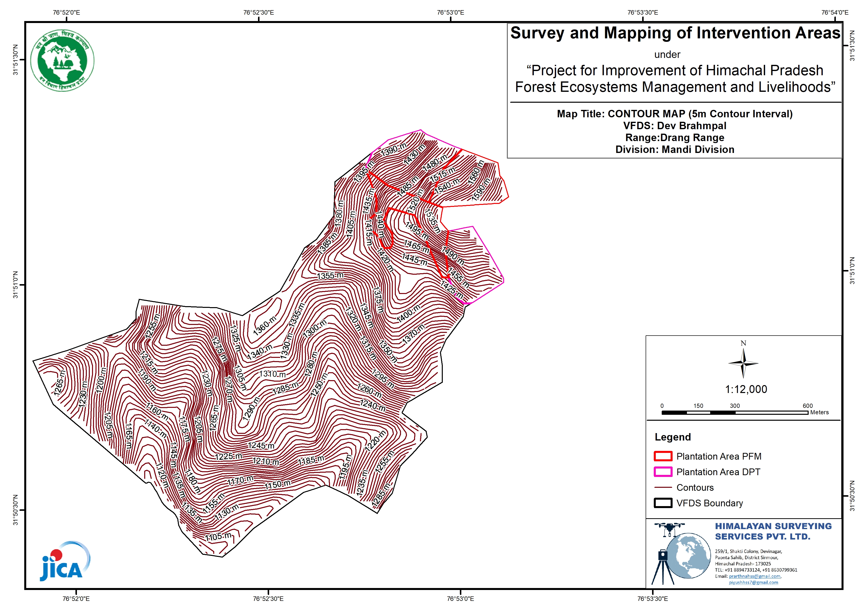
Task: Click the 1445 m contour label
Action: tap(415, 259)
